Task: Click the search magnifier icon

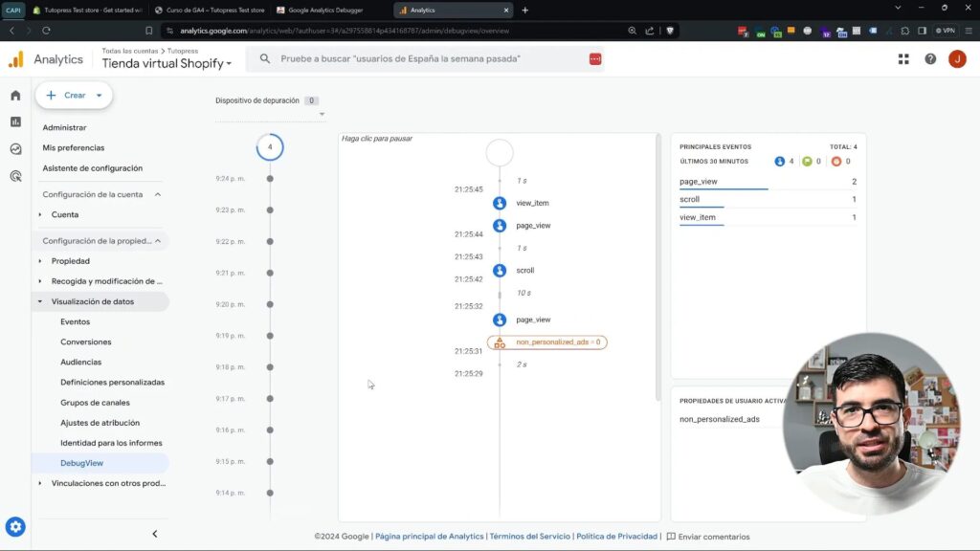Action: (265, 58)
